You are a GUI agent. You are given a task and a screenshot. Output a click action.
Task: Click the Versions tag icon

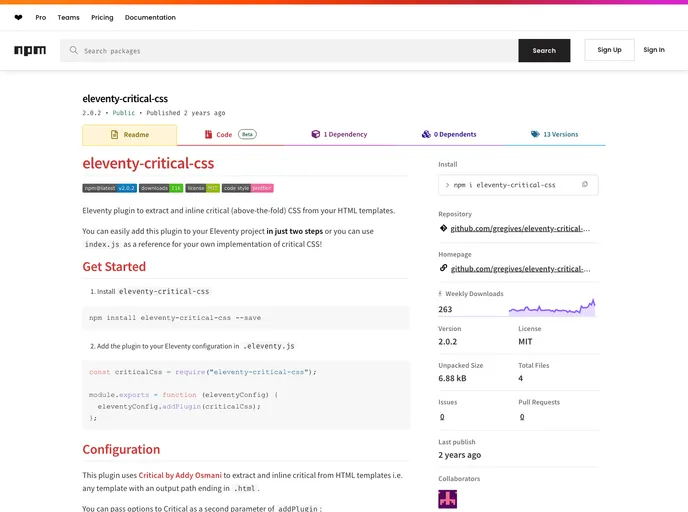coord(535,134)
